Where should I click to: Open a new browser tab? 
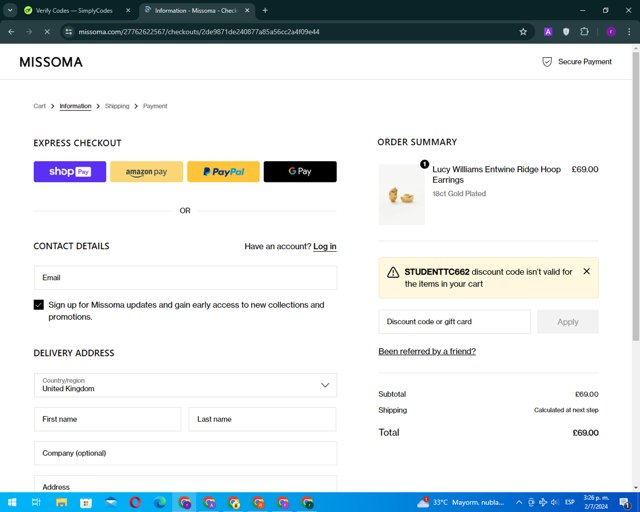tap(265, 11)
